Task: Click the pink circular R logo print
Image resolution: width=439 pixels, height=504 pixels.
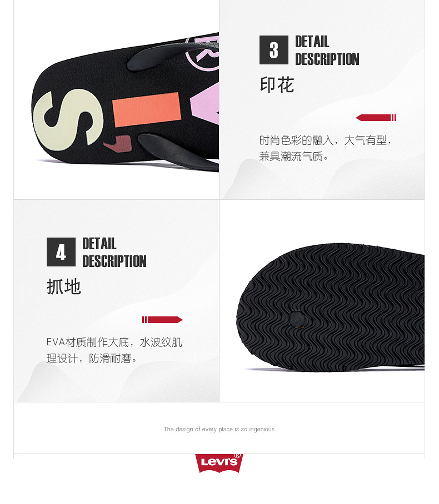Action: 203,53
